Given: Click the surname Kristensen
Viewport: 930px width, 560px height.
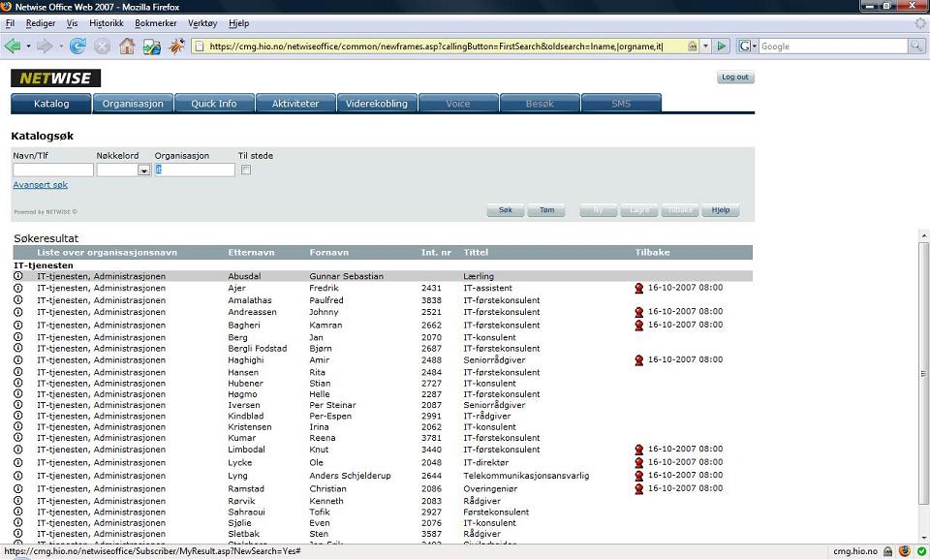Looking at the screenshot, I should tap(250, 427).
